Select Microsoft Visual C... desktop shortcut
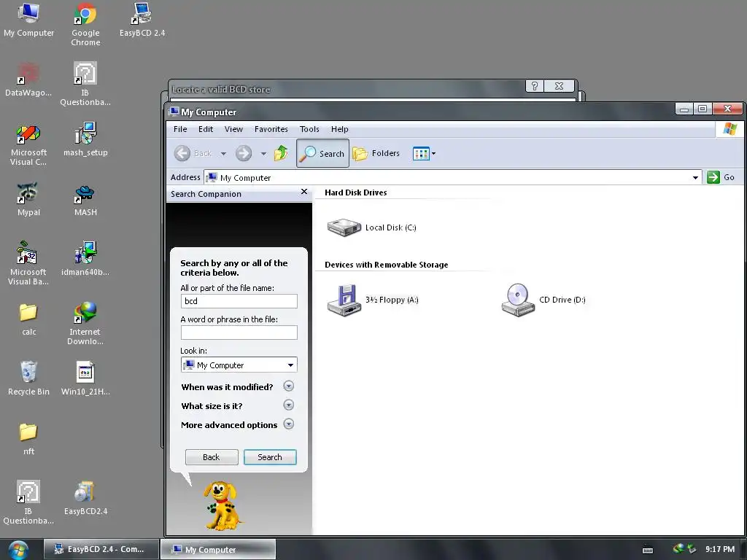Image resolution: width=747 pixels, height=560 pixels. pyautogui.click(x=28, y=144)
